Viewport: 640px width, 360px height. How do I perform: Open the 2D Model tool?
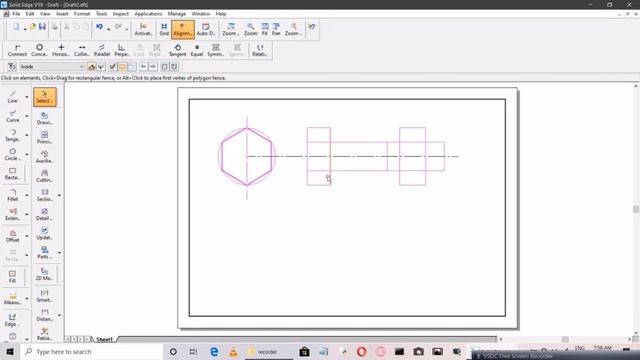coord(44,274)
